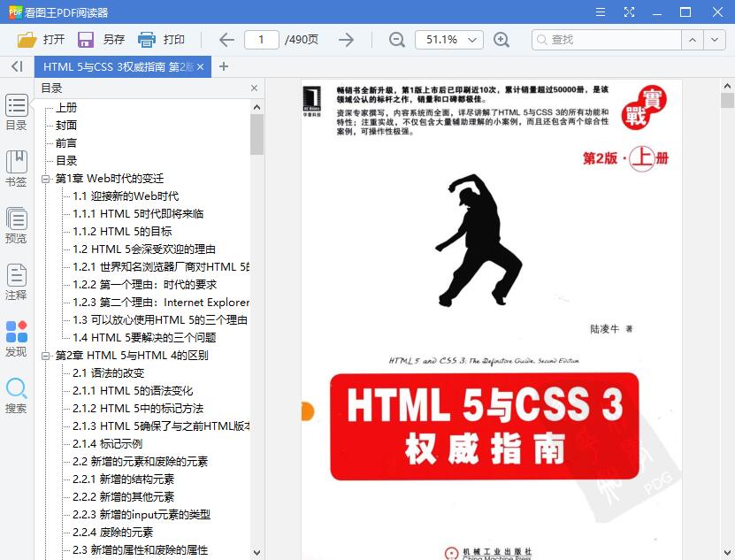Close the HTML 5与CSS 3 document tab

point(201,67)
